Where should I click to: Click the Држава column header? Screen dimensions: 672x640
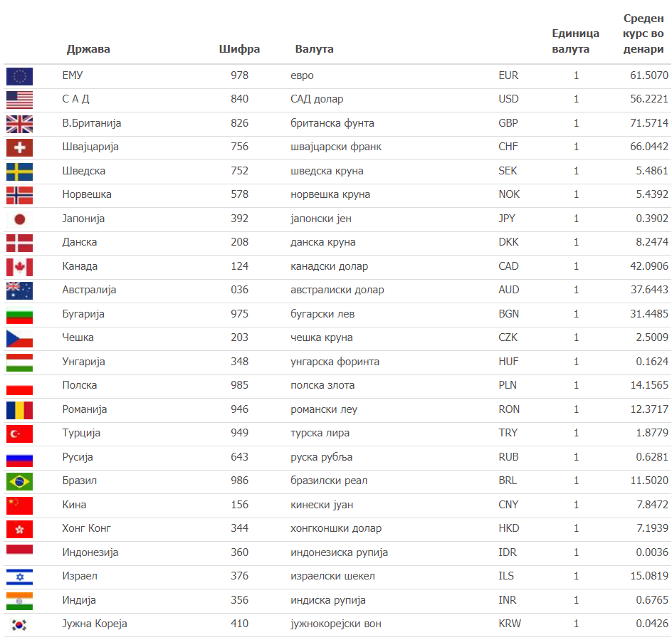pyautogui.click(x=88, y=49)
